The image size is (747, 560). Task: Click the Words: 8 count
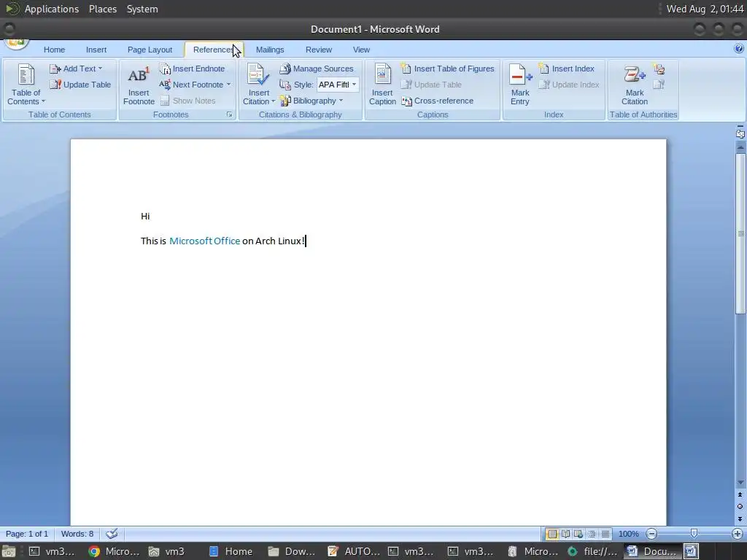coord(77,534)
